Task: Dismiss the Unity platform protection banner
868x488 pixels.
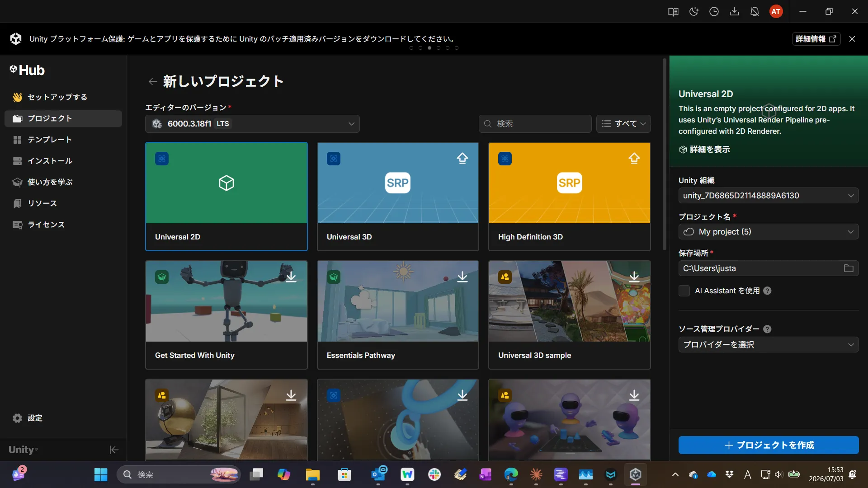Action: [852, 39]
